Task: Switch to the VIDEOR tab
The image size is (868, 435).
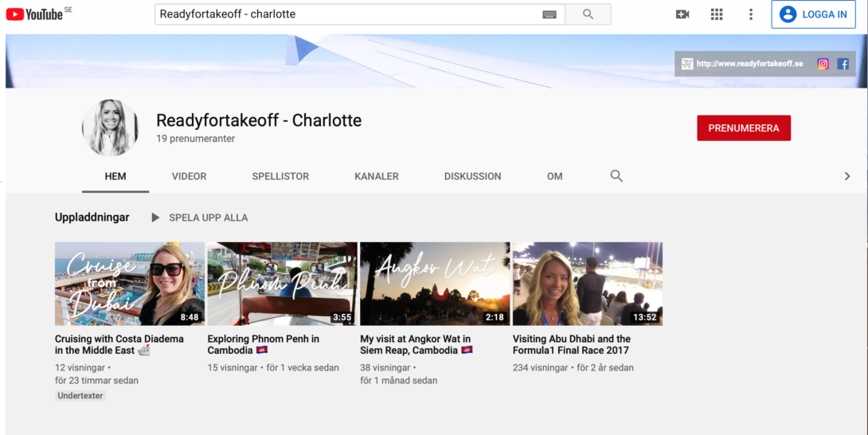Action: 189,176
